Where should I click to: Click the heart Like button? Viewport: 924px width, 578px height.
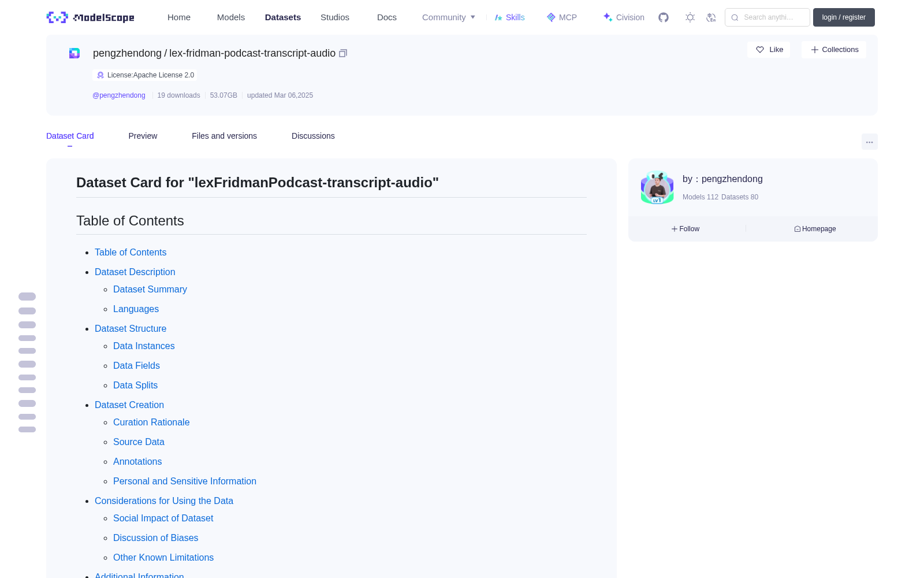[769, 50]
